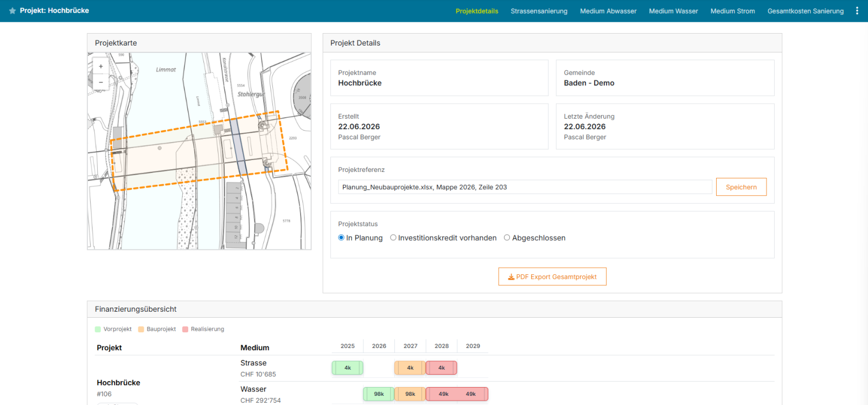Zoom in on the project map
Image resolution: width=868 pixels, height=405 pixels.
(101, 66)
